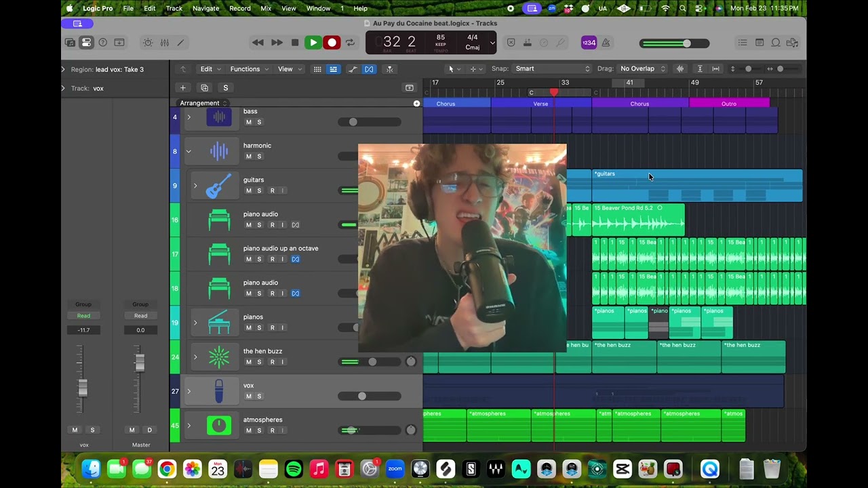Screen dimensions: 868x488
Task: Mute the Master channel strip
Action: tap(132, 430)
